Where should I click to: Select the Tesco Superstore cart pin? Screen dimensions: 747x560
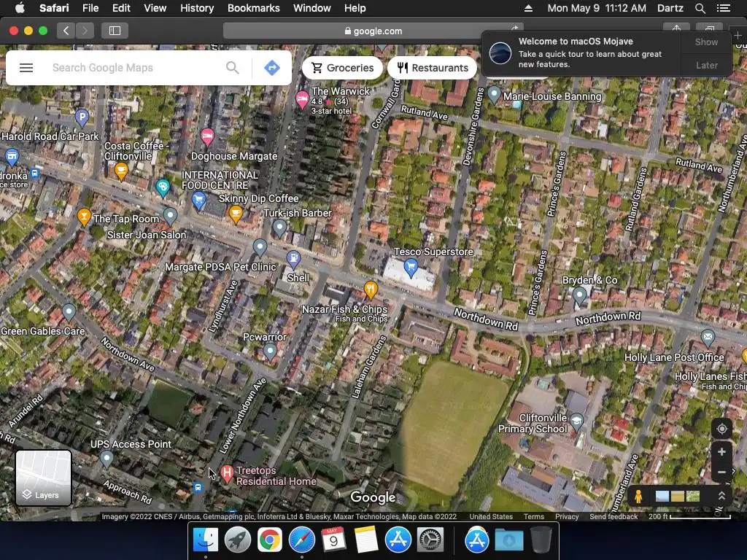[411, 267]
